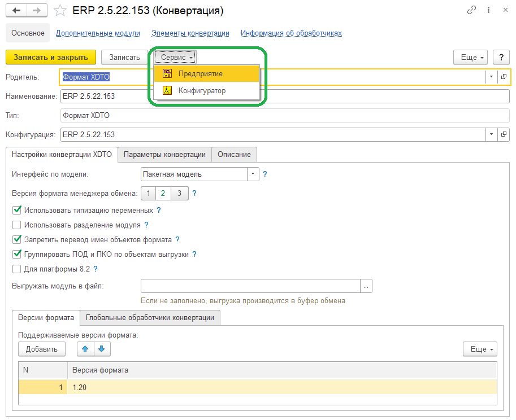Toggle Использовать типизацию переменных checkbox
The width and height of the screenshot is (516, 420).
click(17, 210)
